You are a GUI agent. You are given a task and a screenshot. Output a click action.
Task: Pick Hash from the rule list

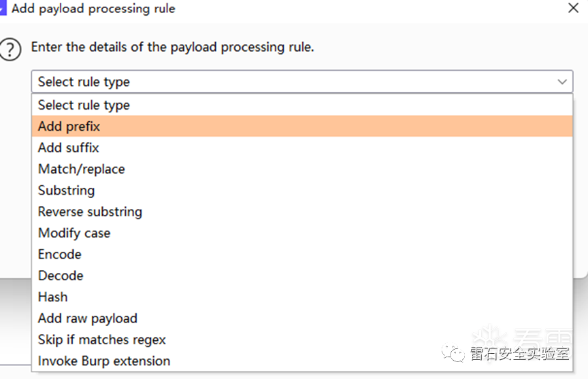pos(52,297)
